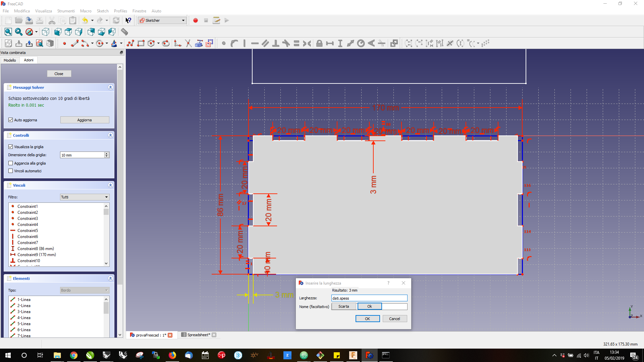This screenshot has height=362, width=644.
Task: Increase grid size with the stepper
Action: [x=107, y=153]
